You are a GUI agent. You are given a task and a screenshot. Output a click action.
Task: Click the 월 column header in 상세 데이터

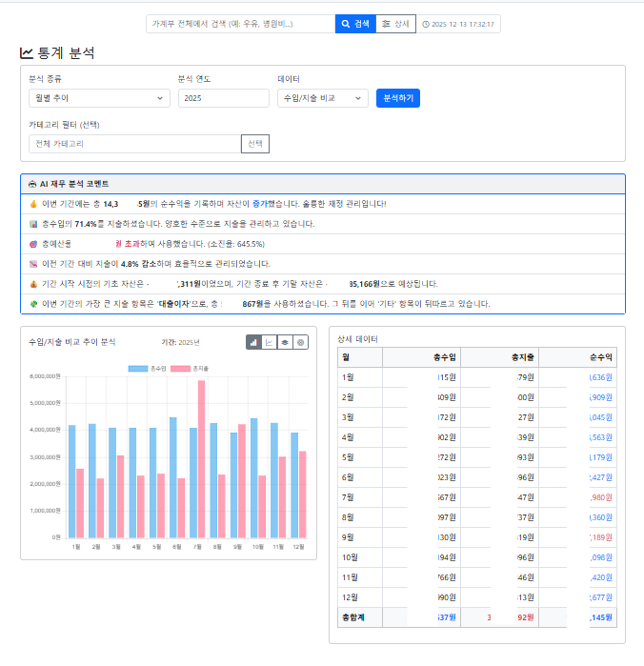tap(360, 357)
